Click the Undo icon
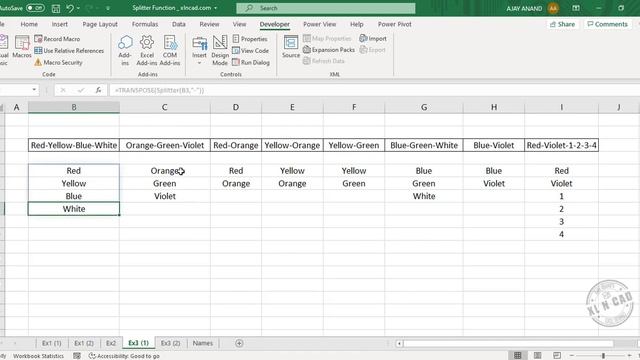Image resolution: width=640 pixels, height=360 pixels. coord(70,8)
